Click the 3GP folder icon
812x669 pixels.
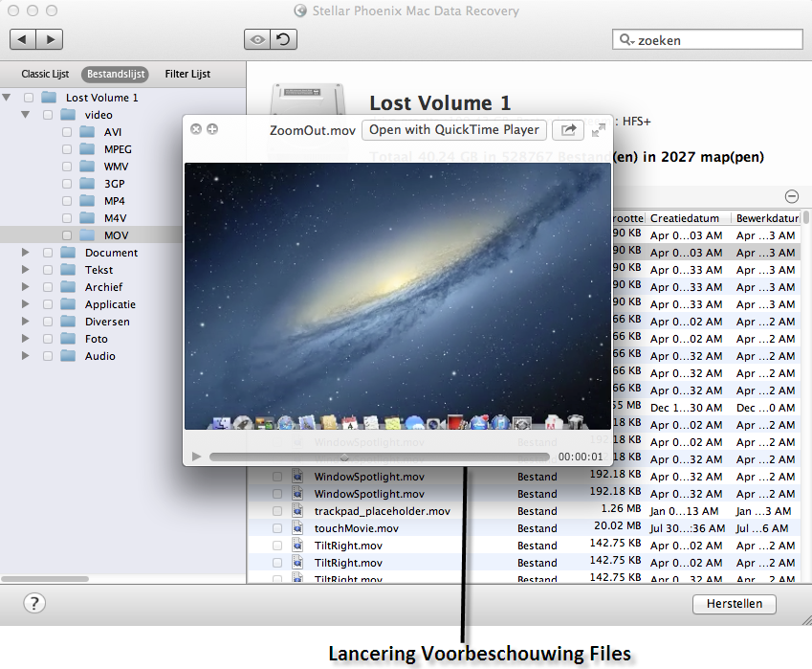click(87, 184)
